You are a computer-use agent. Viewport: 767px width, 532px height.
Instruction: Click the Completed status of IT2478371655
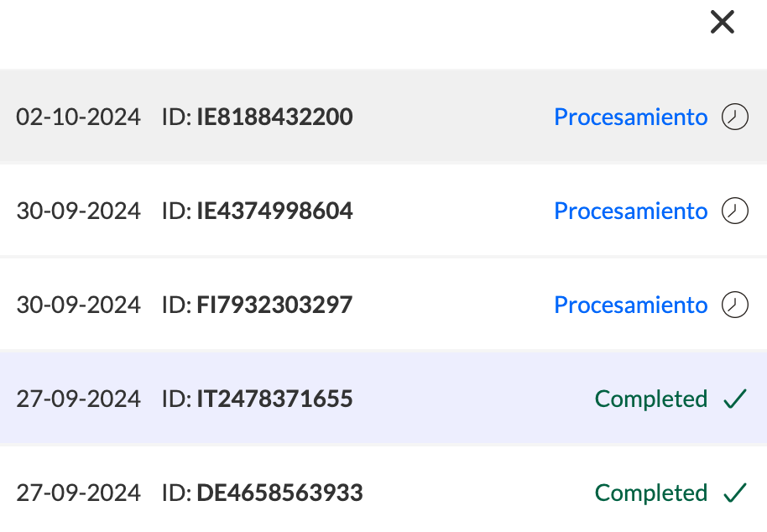click(651, 399)
